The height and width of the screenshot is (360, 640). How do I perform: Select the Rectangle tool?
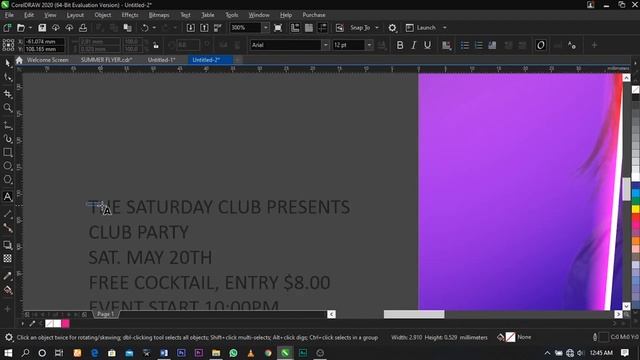tap(7, 152)
